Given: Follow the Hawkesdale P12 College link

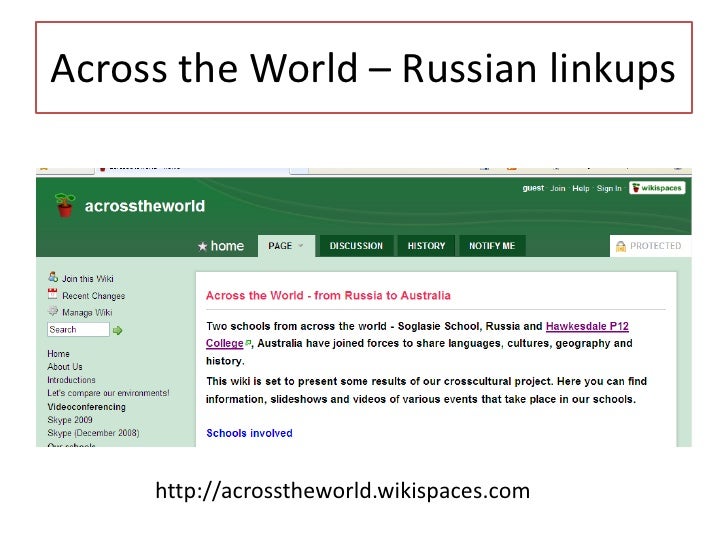Looking at the screenshot, I should (x=587, y=326).
